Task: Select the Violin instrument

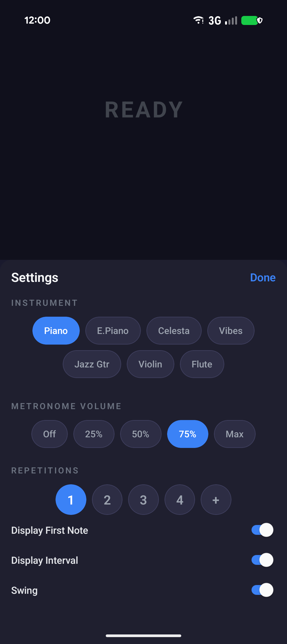Action: pos(150,364)
